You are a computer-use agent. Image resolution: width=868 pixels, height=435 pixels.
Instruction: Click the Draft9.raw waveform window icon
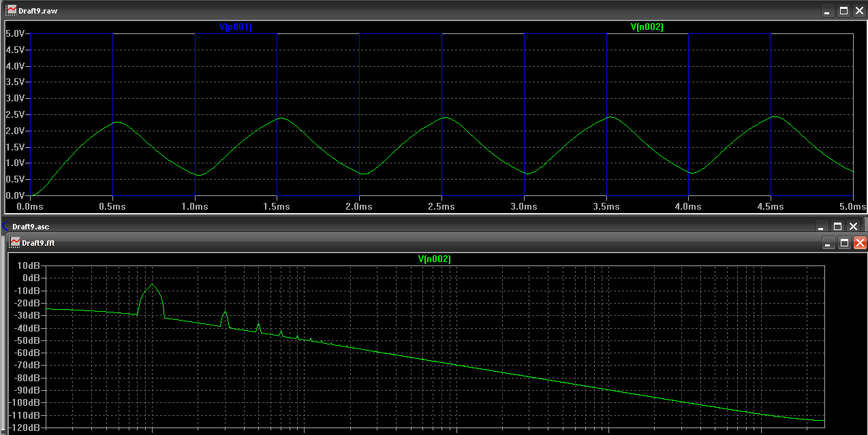(x=12, y=11)
